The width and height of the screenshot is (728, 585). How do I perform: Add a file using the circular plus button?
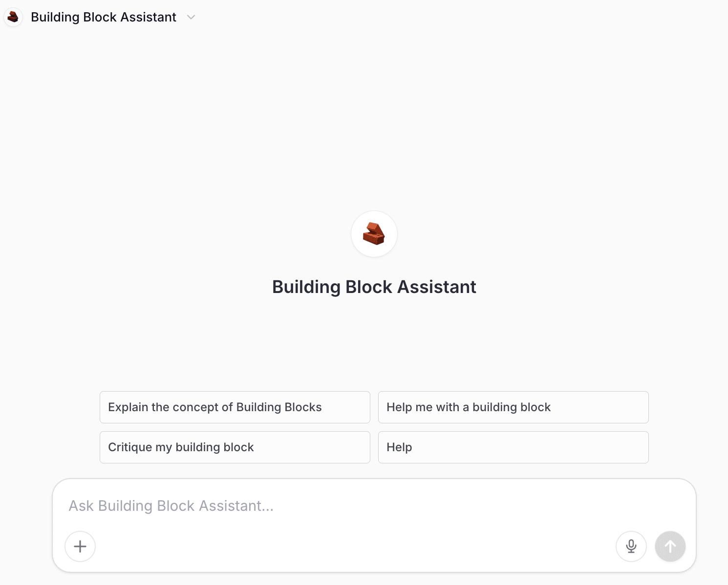(x=80, y=546)
